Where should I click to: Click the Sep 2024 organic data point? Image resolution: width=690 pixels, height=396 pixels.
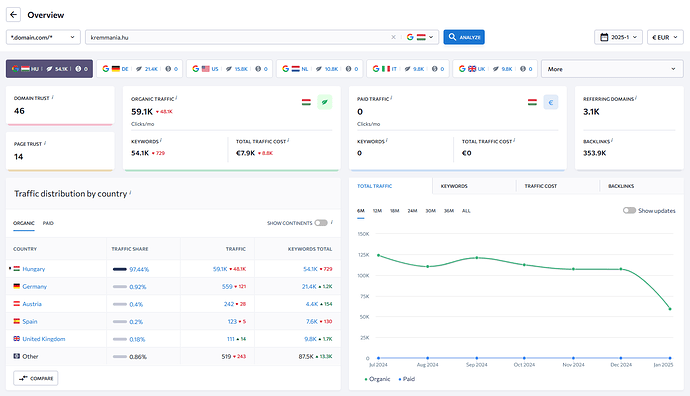pyautogui.click(x=477, y=258)
